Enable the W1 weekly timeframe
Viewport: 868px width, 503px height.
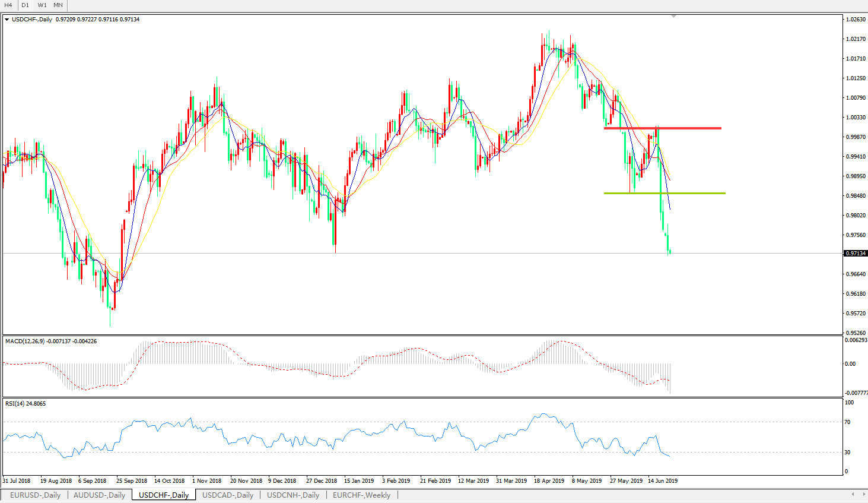click(x=42, y=5)
